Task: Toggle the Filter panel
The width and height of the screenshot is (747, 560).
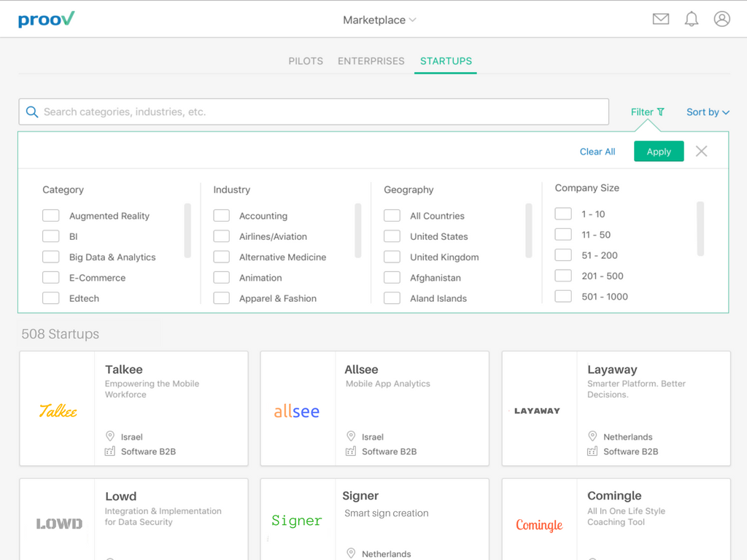Action: point(647,112)
